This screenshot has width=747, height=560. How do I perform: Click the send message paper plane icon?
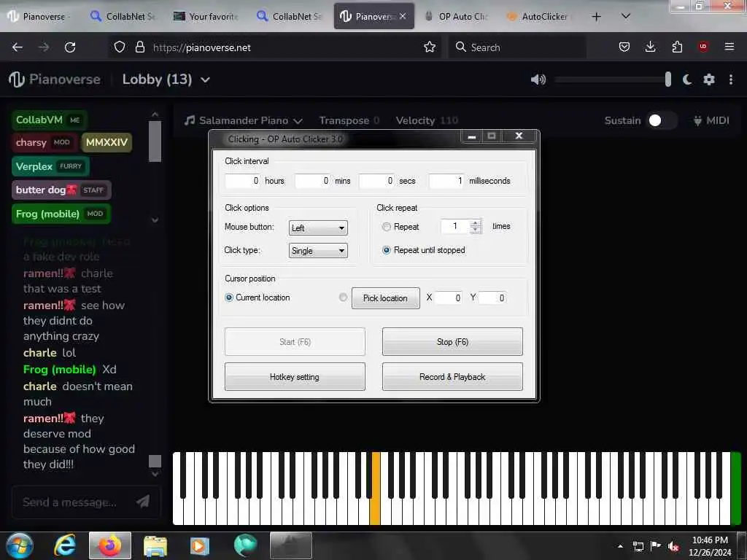pyautogui.click(x=143, y=501)
